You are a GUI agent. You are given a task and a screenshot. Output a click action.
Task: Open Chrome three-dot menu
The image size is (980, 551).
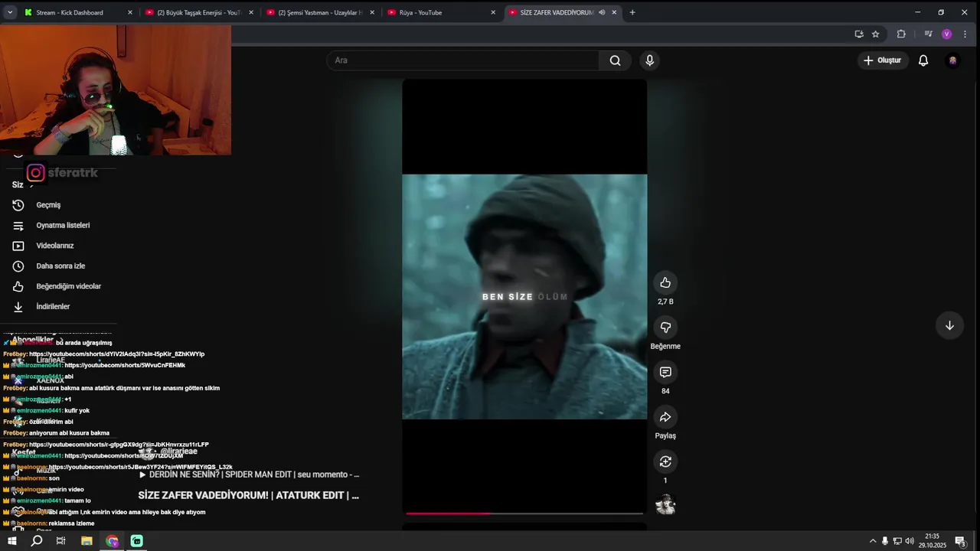pyautogui.click(x=966, y=34)
